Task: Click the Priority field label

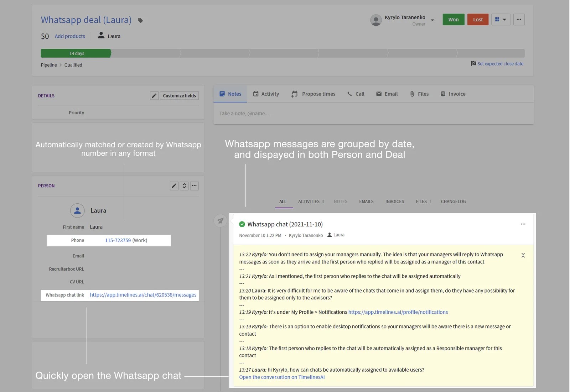Action: 76,113
